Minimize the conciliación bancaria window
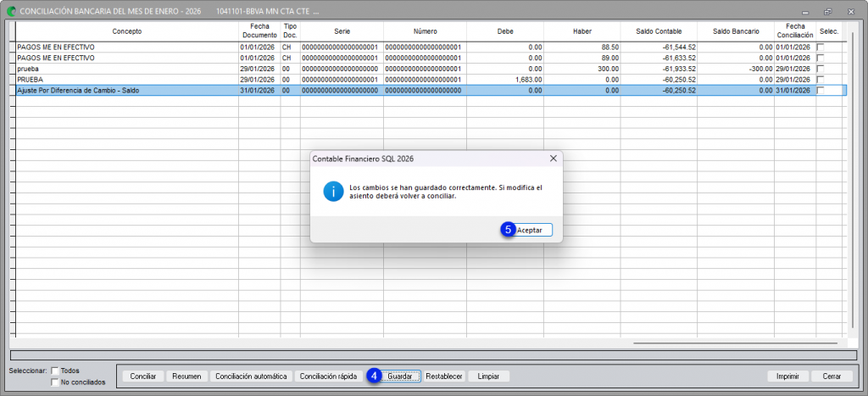The image size is (868, 396). (x=805, y=11)
